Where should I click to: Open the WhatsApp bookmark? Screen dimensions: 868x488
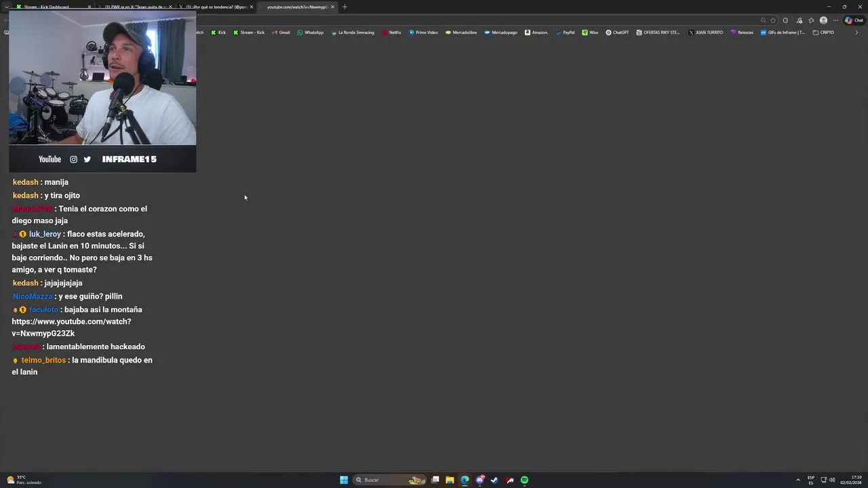[x=311, y=33]
